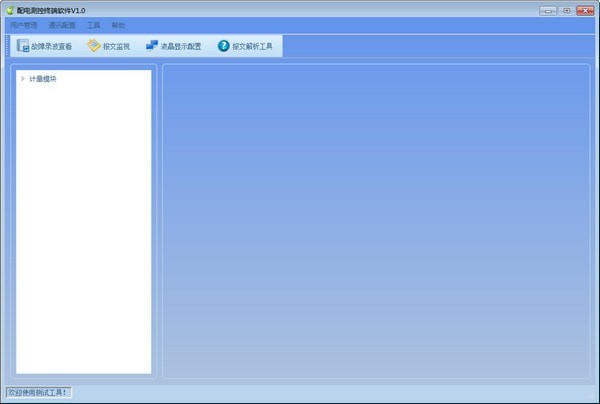Maximize the application window
This screenshot has height=404, width=600.
coord(567,11)
